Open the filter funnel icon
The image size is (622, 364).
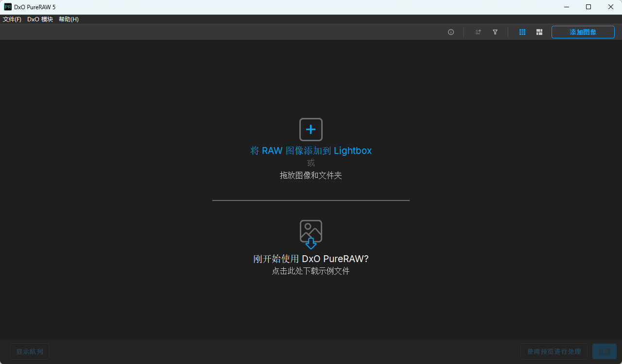pos(495,32)
